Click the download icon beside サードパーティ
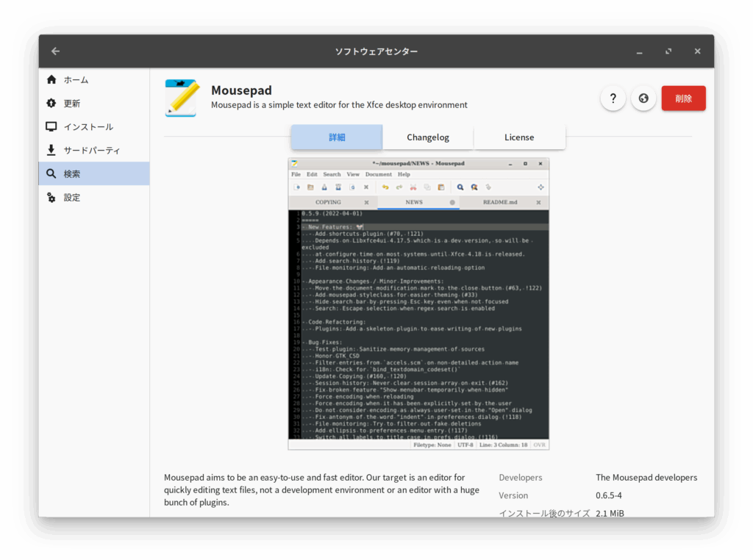 click(51, 150)
